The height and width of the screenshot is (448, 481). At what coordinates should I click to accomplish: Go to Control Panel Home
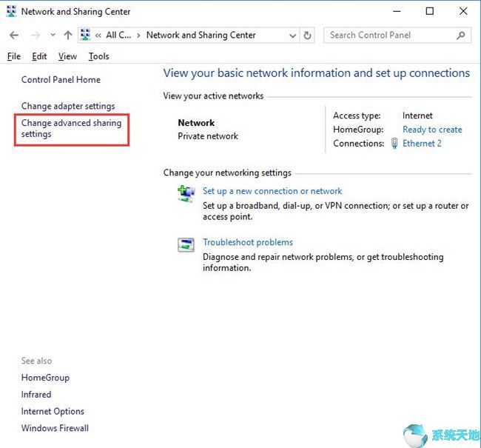pos(61,80)
